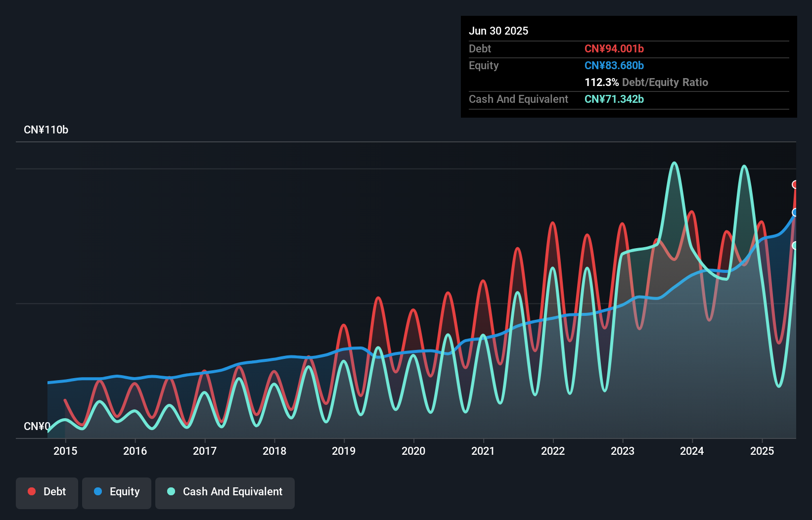Select the red Debt endpoint marker on the chart
Viewport: 812px width, 520px height.
pyautogui.click(x=795, y=184)
